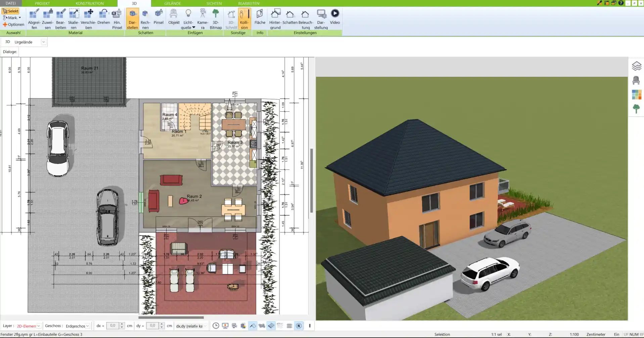
Task: Click the dy value input field
Action: (x=152, y=326)
